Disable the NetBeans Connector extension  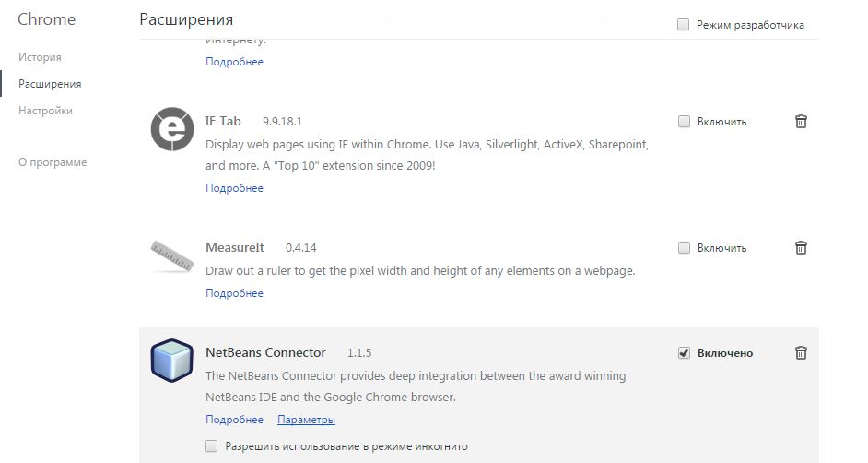pyautogui.click(x=684, y=352)
